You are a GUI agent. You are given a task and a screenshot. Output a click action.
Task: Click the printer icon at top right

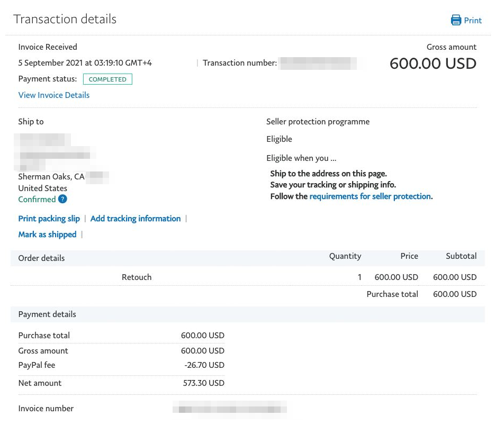point(455,21)
